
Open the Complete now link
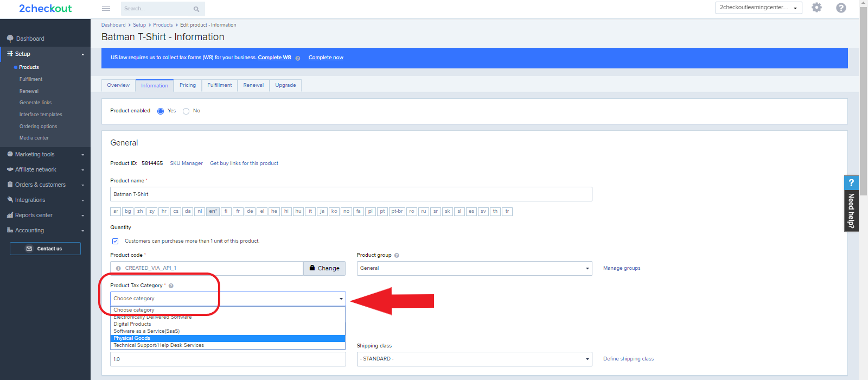coord(326,58)
